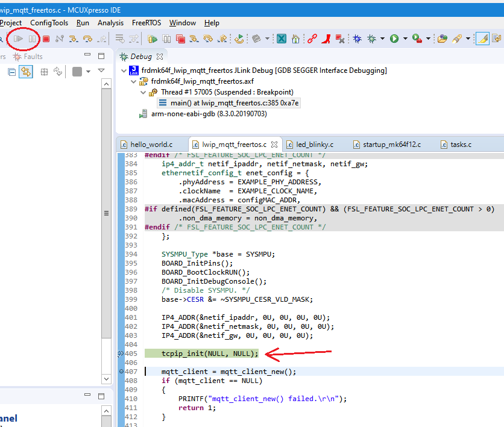Click the blue bug debug icon
Image resolution: width=504 pixels, height=427 pixels.
pos(357,39)
